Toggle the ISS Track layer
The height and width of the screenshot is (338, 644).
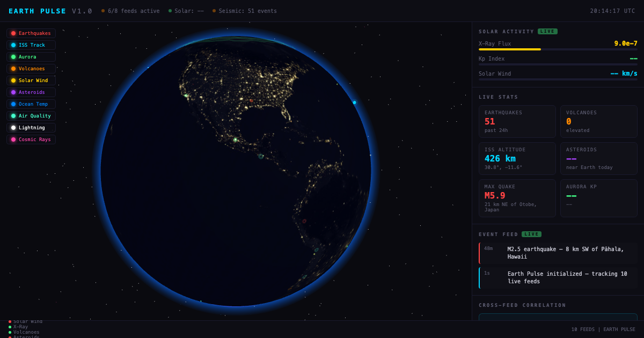(31, 45)
